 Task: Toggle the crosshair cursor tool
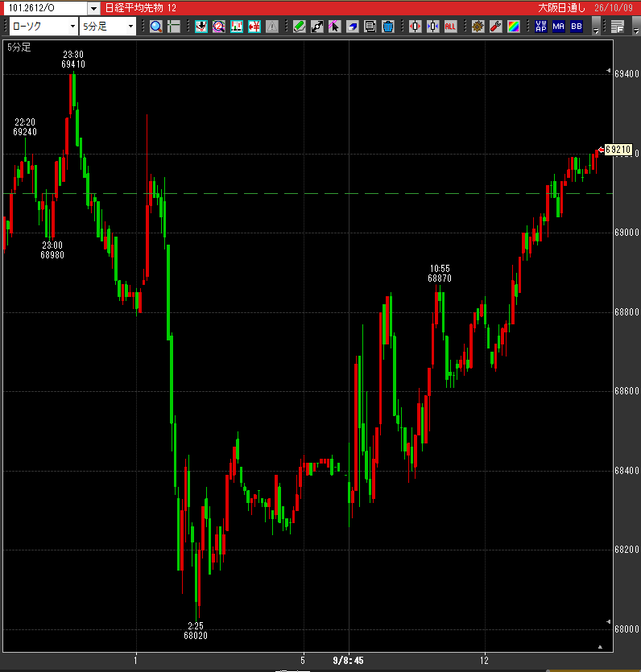coord(174,27)
